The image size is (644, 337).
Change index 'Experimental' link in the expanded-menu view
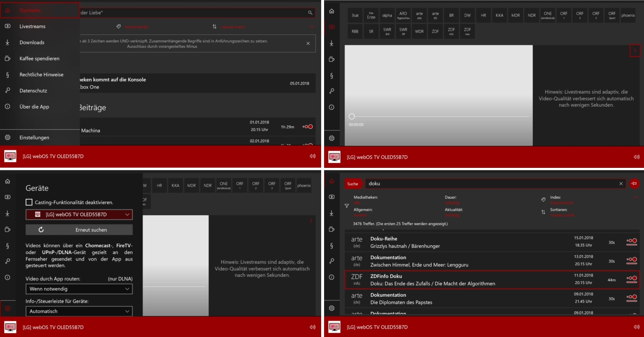click(138, 27)
